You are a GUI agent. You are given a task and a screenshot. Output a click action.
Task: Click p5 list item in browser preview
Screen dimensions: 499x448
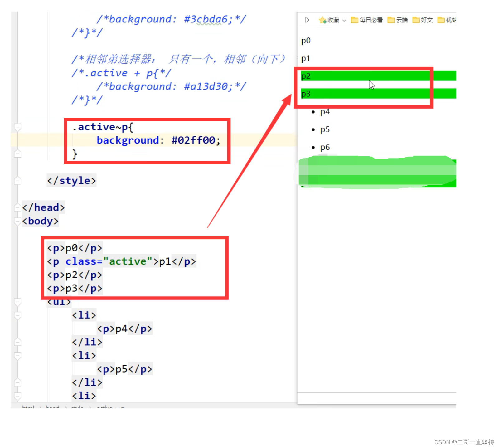(x=325, y=129)
